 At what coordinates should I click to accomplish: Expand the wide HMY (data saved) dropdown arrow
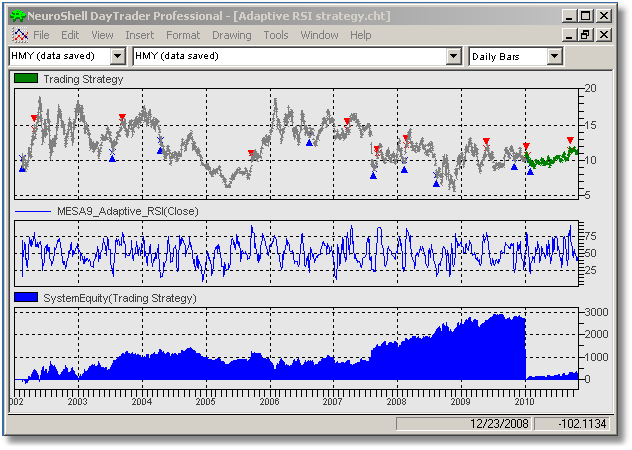(x=453, y=56)
